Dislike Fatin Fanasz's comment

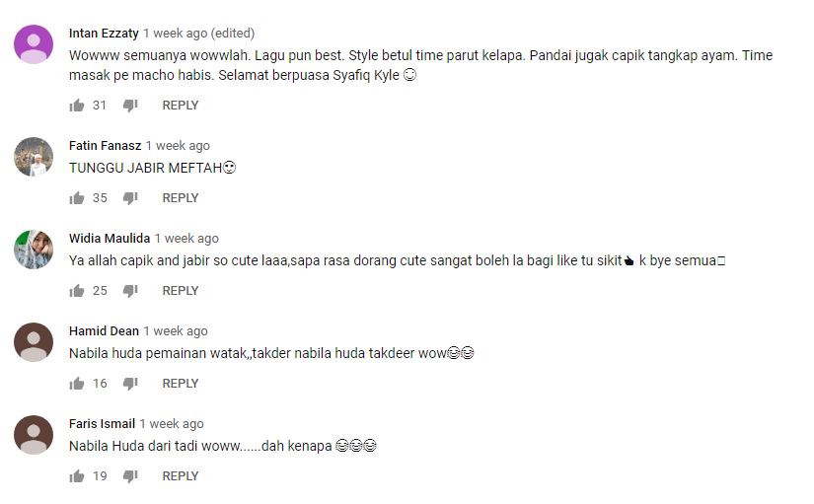[x=130, y=199]
